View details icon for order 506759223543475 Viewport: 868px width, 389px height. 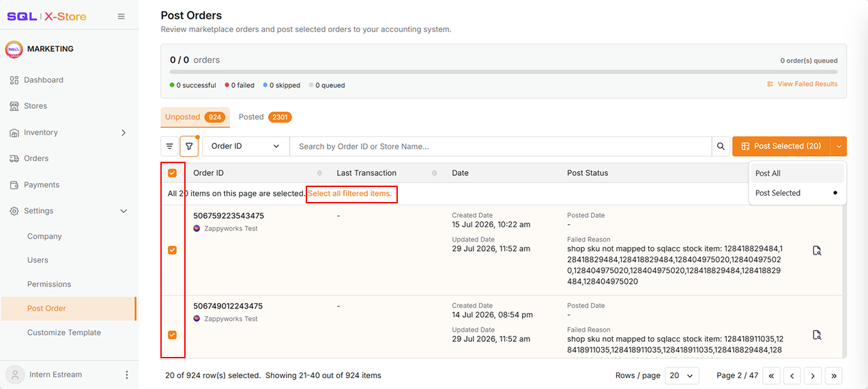[817, 250]
